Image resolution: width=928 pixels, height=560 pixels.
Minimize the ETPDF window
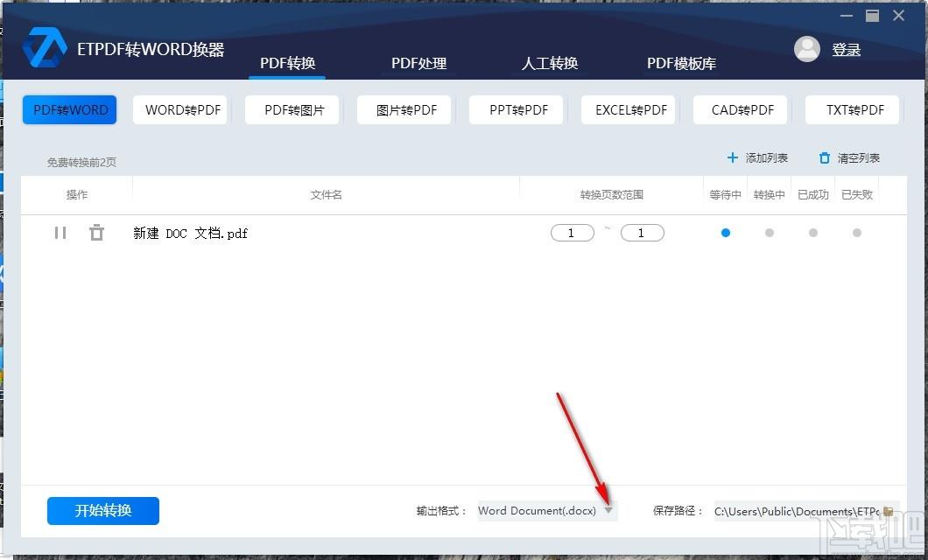tap(847, 16)
